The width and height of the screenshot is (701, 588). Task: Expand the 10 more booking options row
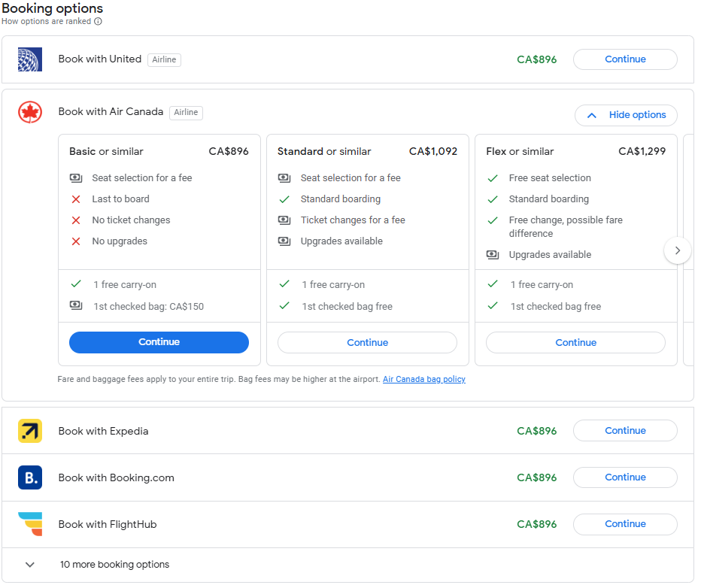(x=30, y=565)
